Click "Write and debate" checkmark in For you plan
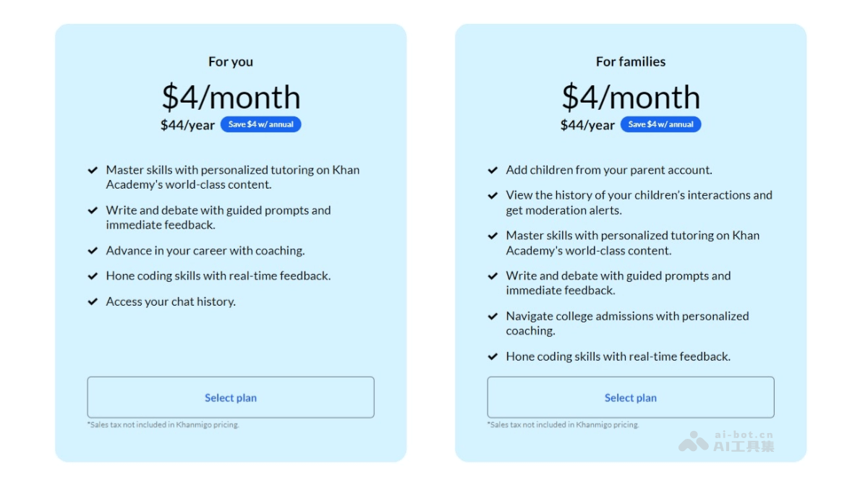The width and height of the screenshot is (868, 488). [93, 210]
